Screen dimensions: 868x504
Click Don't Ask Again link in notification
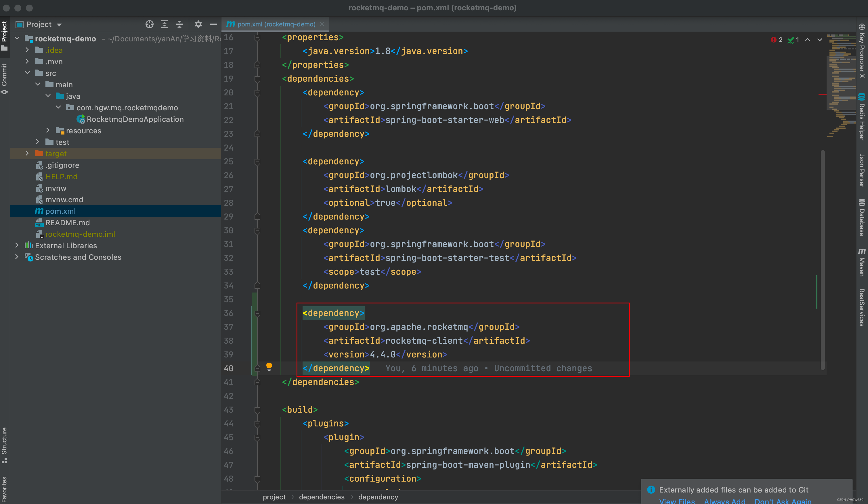(783, 501)
